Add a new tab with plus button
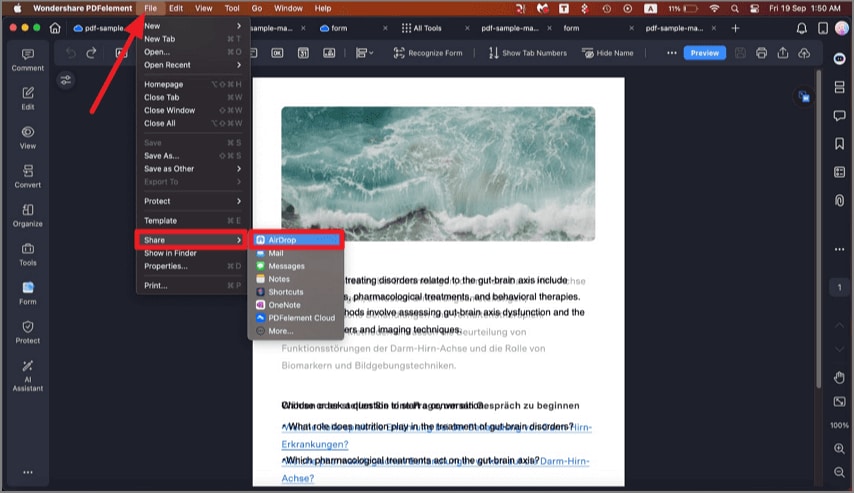 735,28
